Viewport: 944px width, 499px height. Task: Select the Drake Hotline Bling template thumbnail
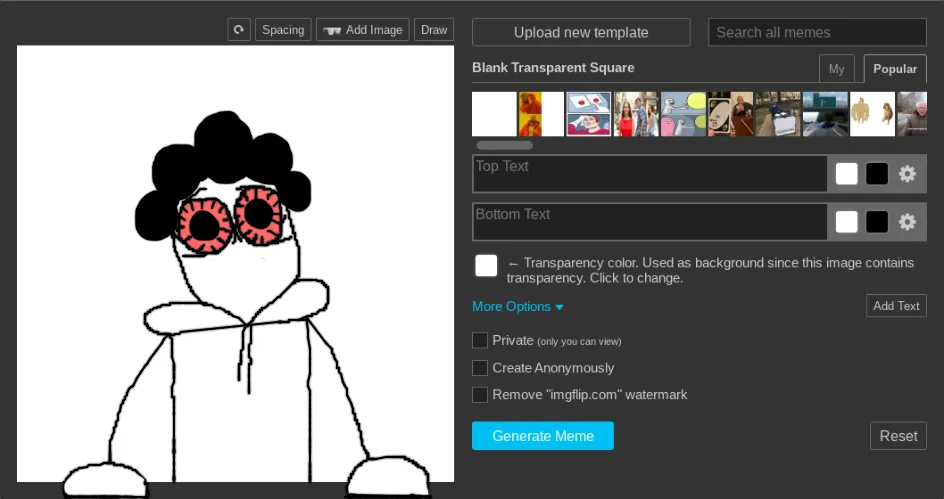pyautogui.click(x=541, y=114)
